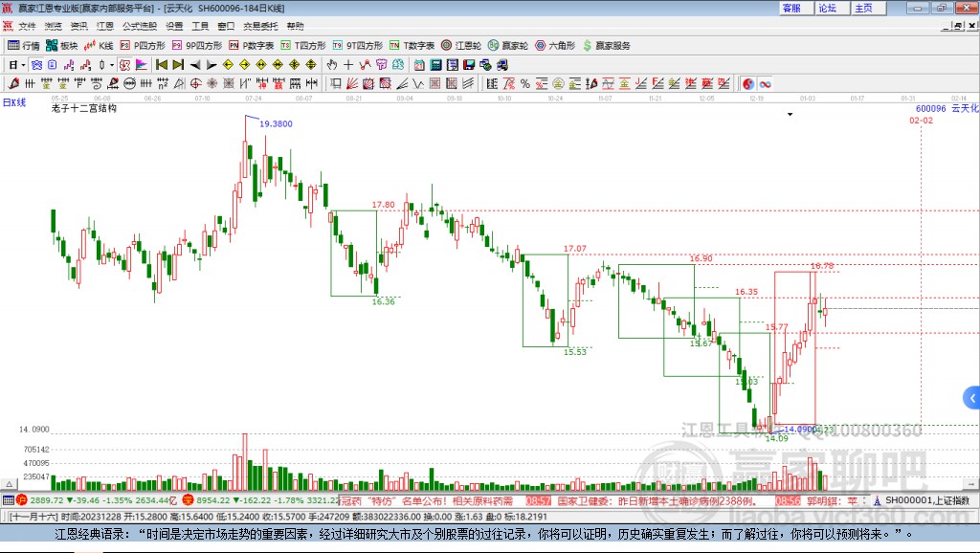The image size is (980, 553).
Task: Select the red pencil drawing tool
Action: coord(13,84)
